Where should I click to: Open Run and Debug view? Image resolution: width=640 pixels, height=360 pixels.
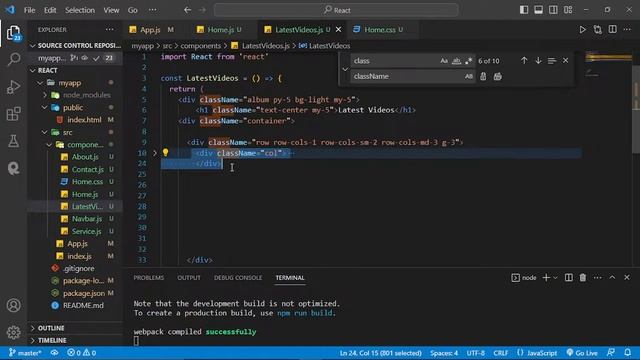coord(13,87)
